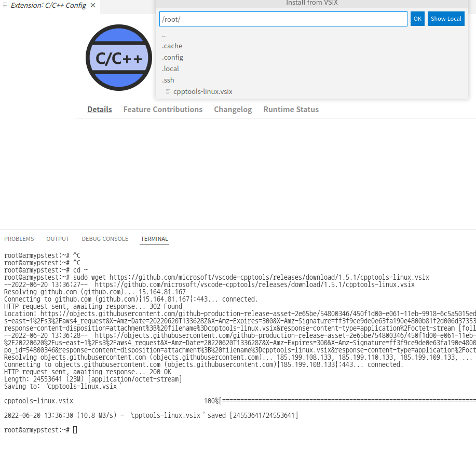Click the 'saved [24553641/24553641]' terminal line
476x449 pixels.
pyautogui.click(x=151, y=415)
